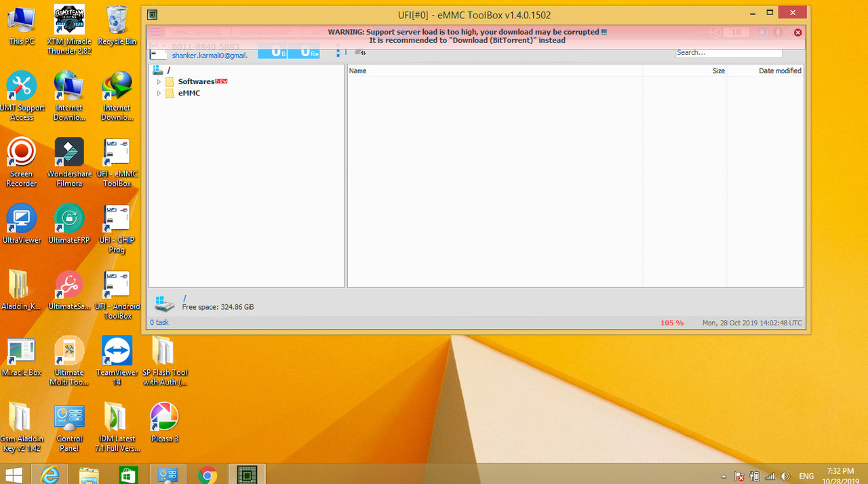
Task: Sort files by Name column
Action: [495, 70]
